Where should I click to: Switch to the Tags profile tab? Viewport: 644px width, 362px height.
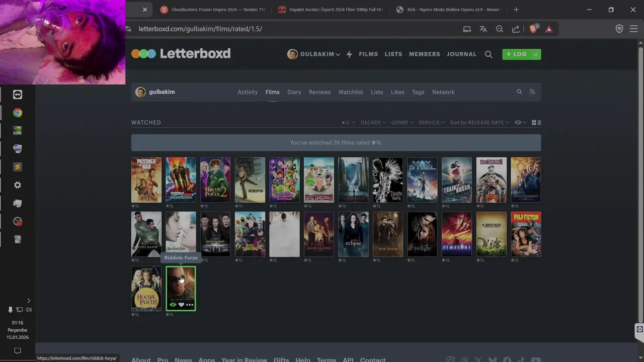[418, 92]
